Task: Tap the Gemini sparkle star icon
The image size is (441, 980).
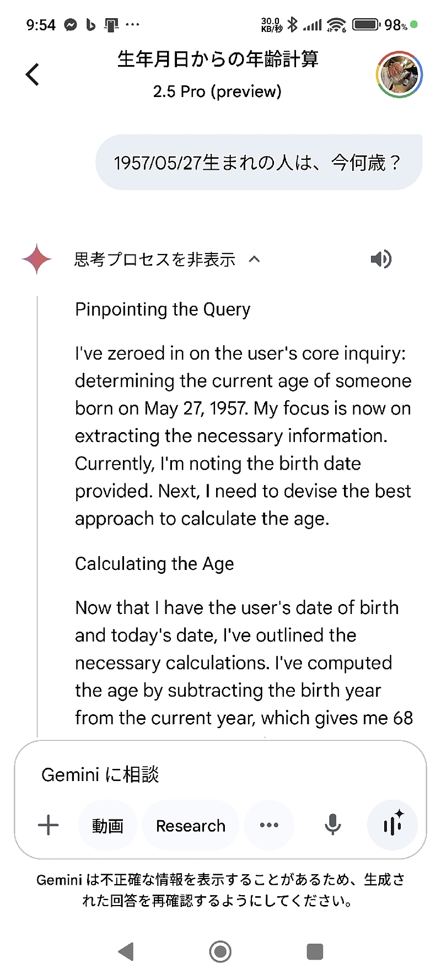Action: coord(37,259)
